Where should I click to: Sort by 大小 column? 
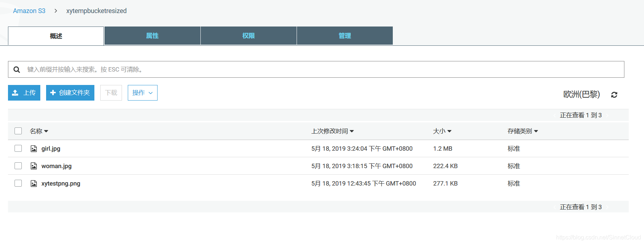click(x=442, y=131)
